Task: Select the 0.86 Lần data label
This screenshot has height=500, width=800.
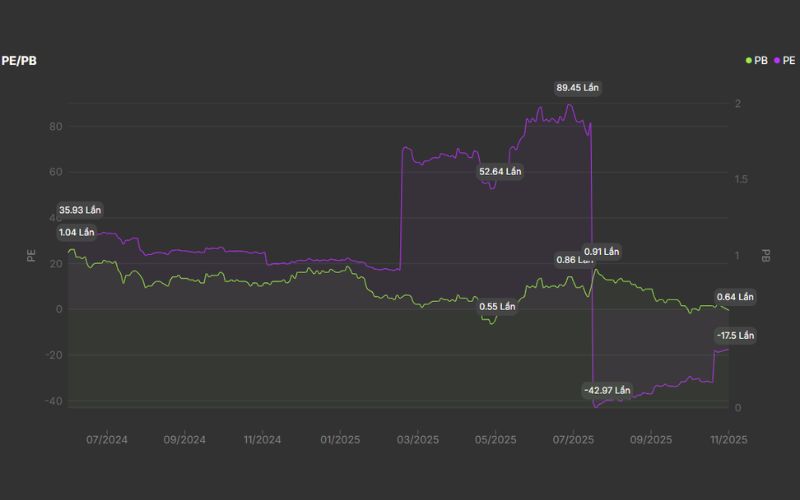Action: tap(574, 260)
